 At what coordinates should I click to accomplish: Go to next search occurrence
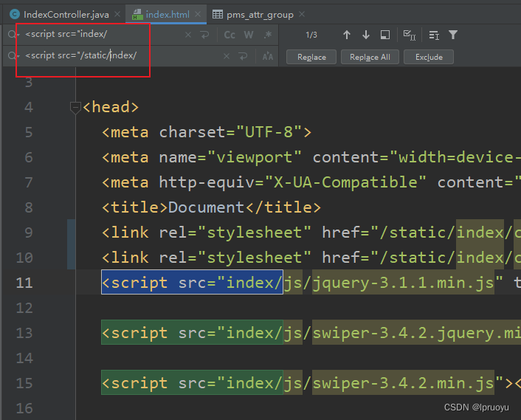click(366, 35)
